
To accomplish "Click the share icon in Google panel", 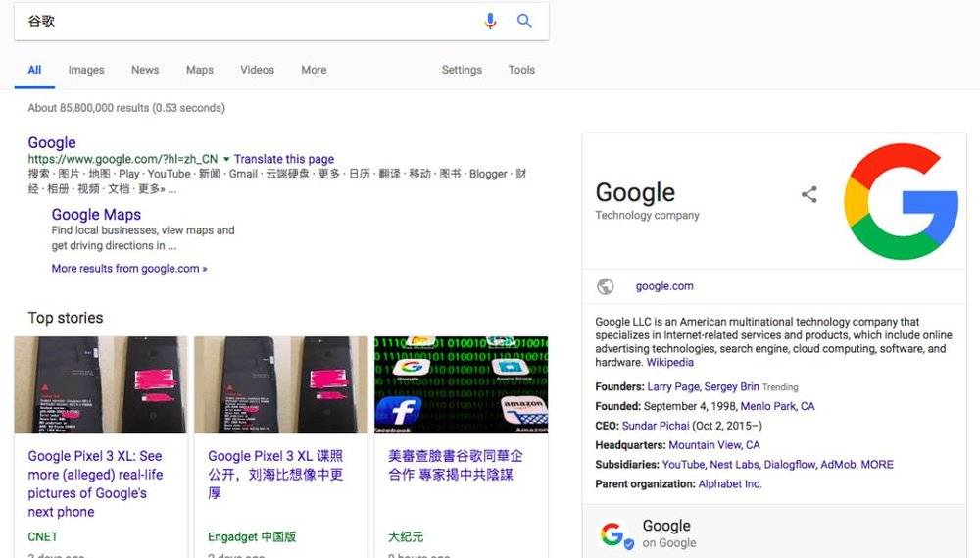I will [809, 194].
